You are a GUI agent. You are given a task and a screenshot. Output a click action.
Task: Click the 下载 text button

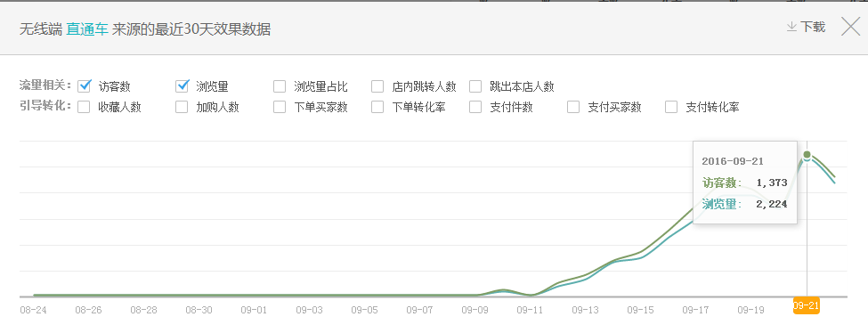[x=813, y=27]
